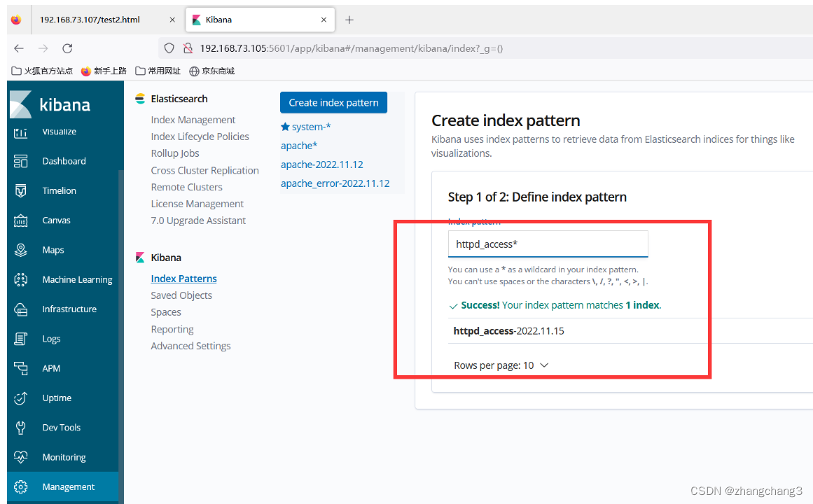Open the apache_error-2022.11.12 index pattern
This screenshot has width=813, height=504.
click(335, 183)
